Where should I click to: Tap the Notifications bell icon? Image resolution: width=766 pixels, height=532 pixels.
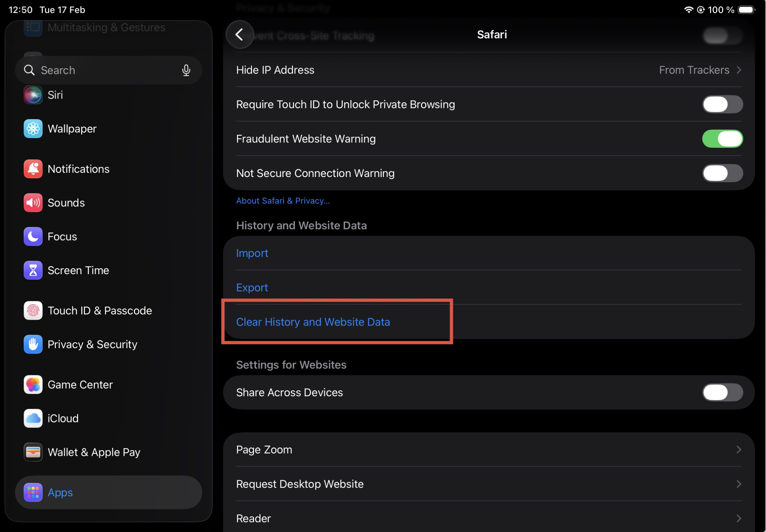point(33,169)
